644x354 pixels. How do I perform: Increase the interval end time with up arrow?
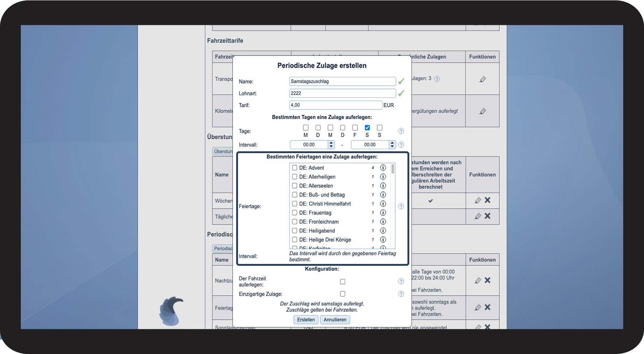click(x=392, y=143)
